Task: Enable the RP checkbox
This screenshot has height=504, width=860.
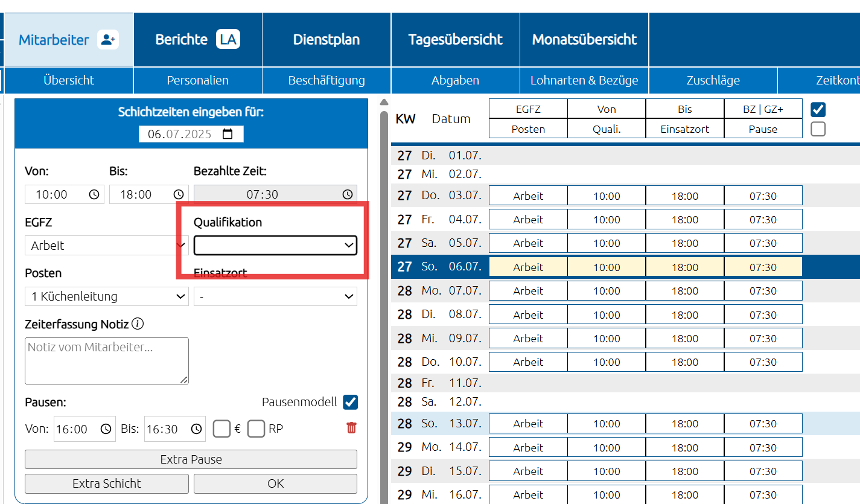Action: tap(256, 429)
